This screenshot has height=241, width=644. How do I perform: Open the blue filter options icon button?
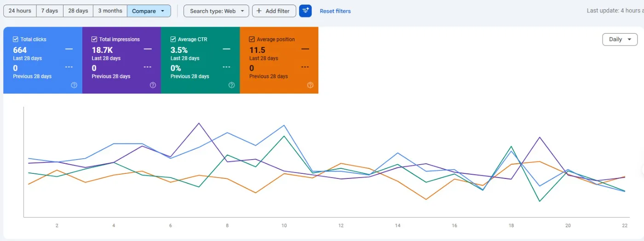coord(305,11)
